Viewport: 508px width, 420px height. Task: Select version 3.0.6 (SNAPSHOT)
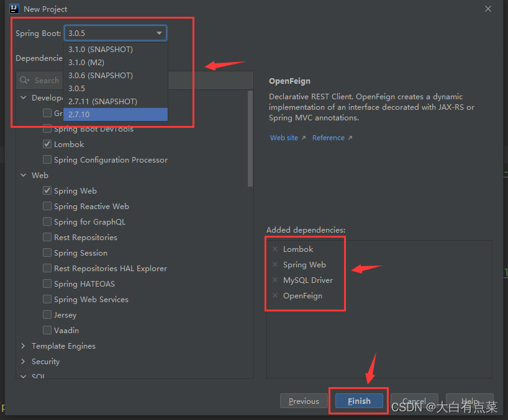click(116, 76)
